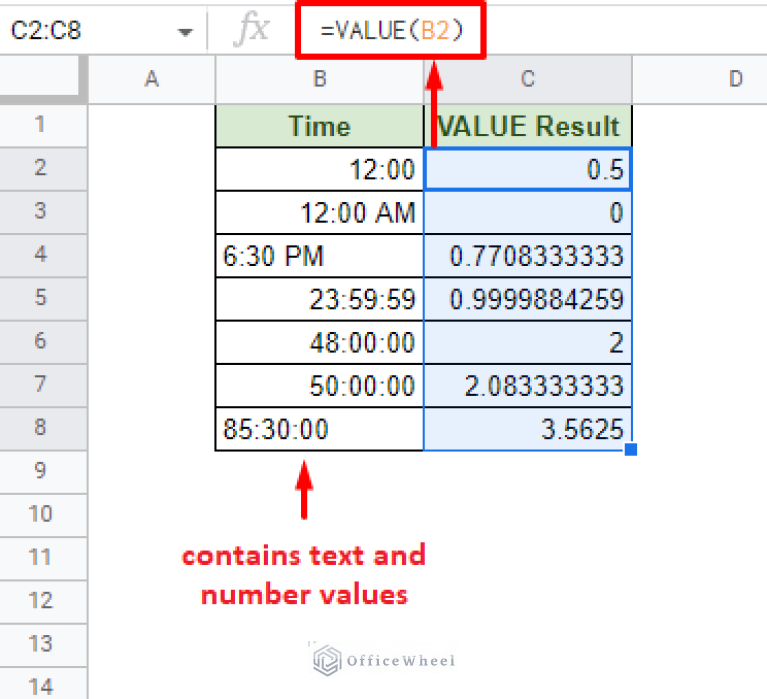Open the Name Box dropdown arrow

(x=184, y=32)
